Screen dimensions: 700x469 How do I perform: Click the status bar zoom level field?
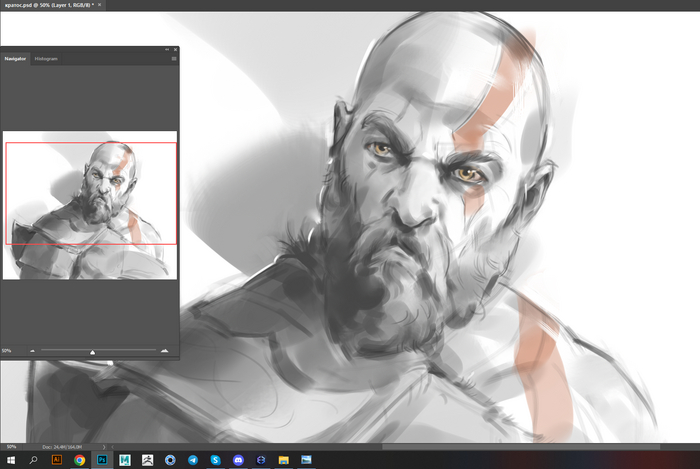point(11,446)
